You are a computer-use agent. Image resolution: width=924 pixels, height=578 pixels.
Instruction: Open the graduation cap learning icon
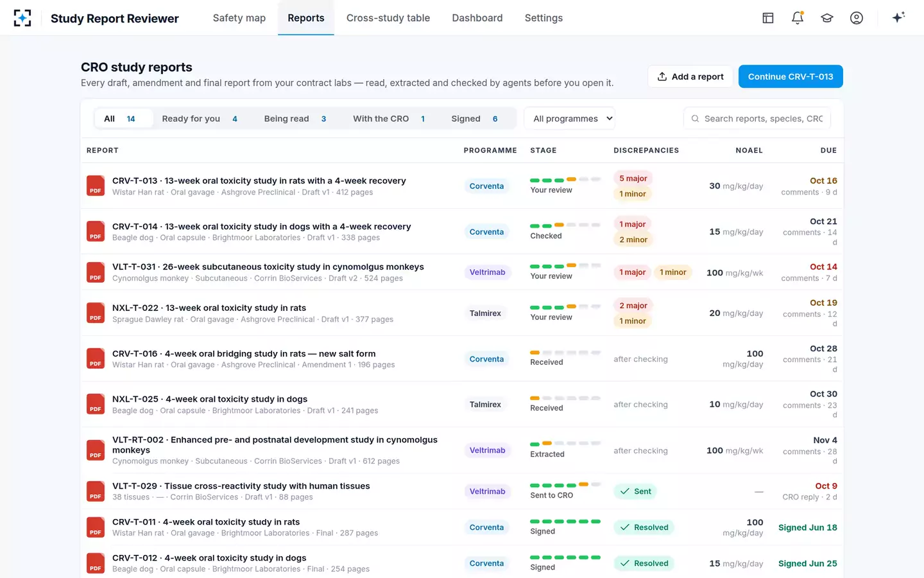click(x=827, y=18)
